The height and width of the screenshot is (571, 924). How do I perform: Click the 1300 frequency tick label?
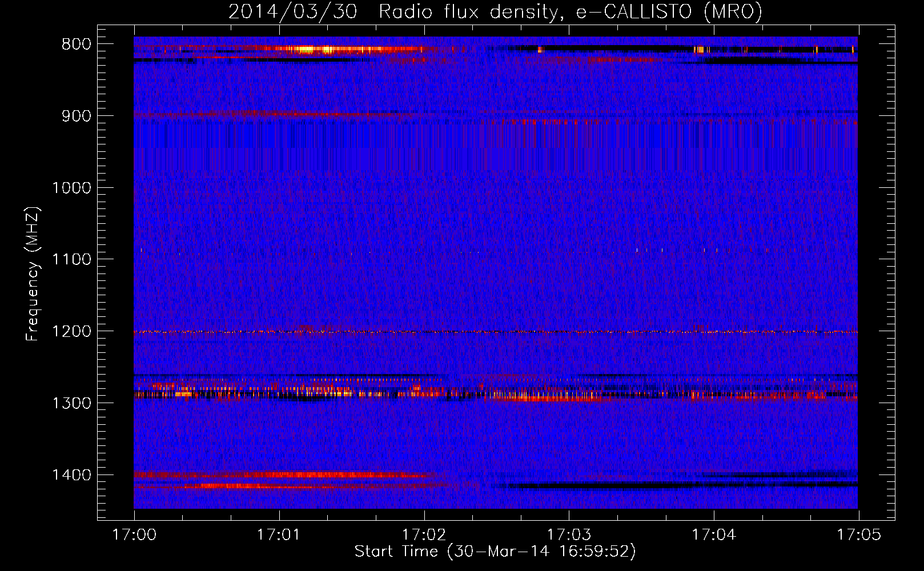(x=71, y=403)
